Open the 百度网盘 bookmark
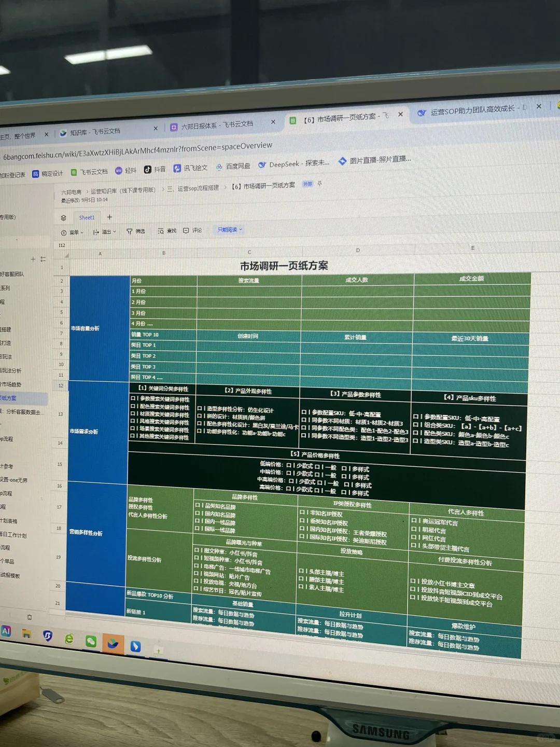The height and width of the screenshot is (747, 560). tap(233, 167)
